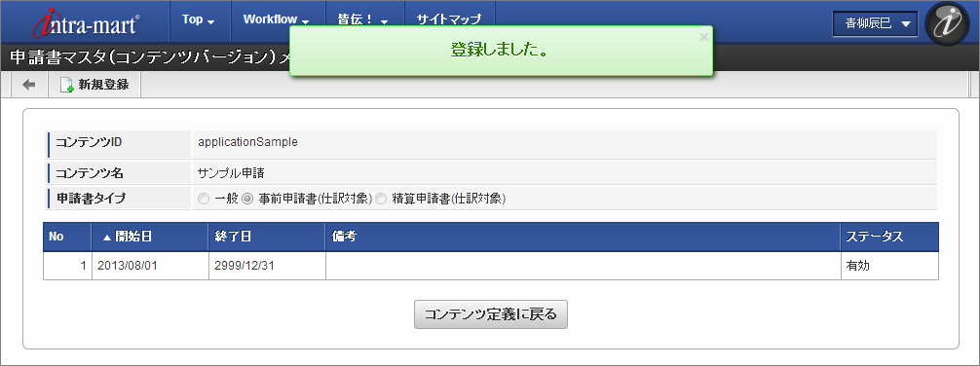Expand the 青柳辰巳 user dropdown
The width and height of the screenshot is (980, 366).
[875, 24]
